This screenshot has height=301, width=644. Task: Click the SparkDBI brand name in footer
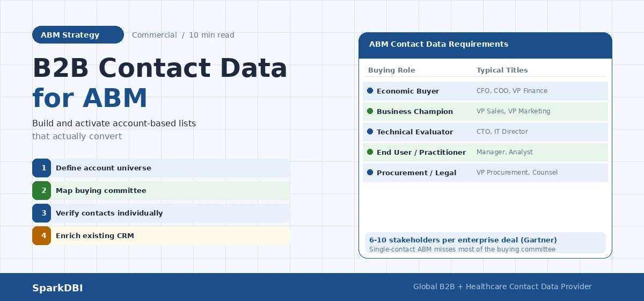(57, 288)
